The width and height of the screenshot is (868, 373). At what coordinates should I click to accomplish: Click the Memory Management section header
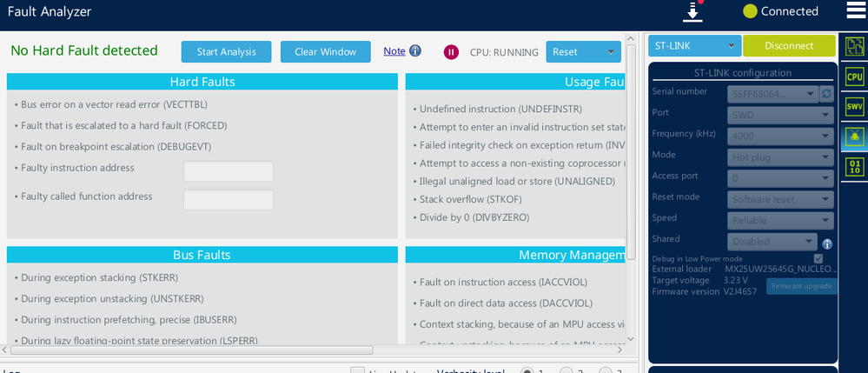tap(515, 255)
